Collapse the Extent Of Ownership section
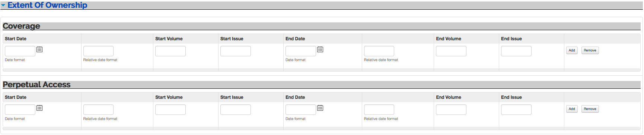Screen dimensions: 644x135 click(x=3, y=6)
